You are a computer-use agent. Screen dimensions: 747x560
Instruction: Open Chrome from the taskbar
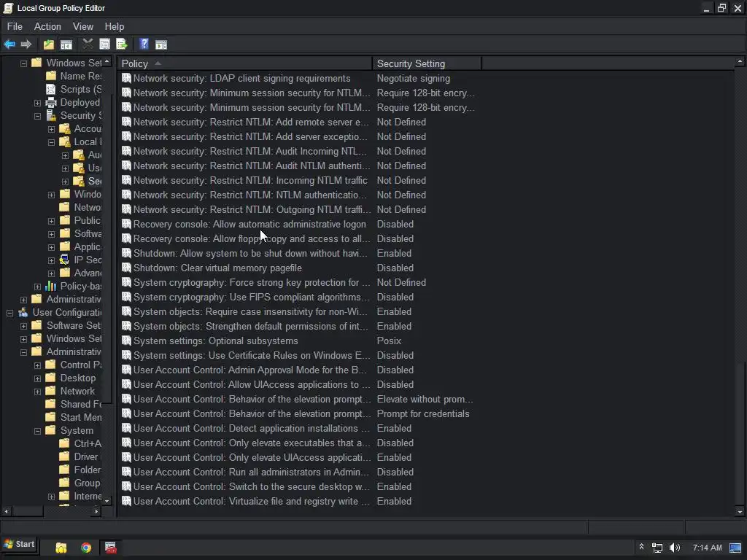click(x=86, y=548)
